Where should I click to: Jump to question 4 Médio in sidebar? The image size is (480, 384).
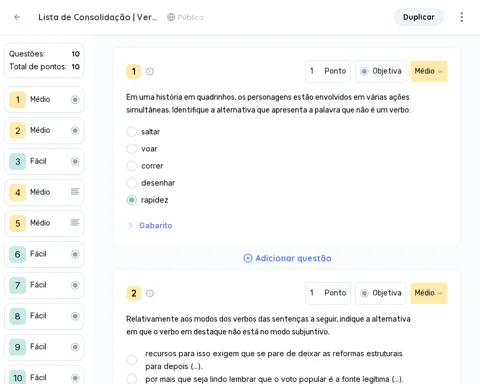pos(44,192)
